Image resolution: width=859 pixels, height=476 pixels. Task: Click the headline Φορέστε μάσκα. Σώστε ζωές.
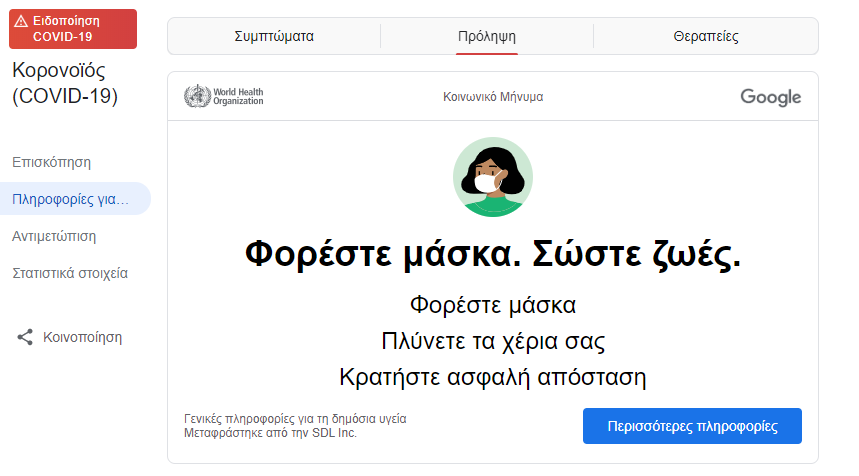tap(493, 254)
